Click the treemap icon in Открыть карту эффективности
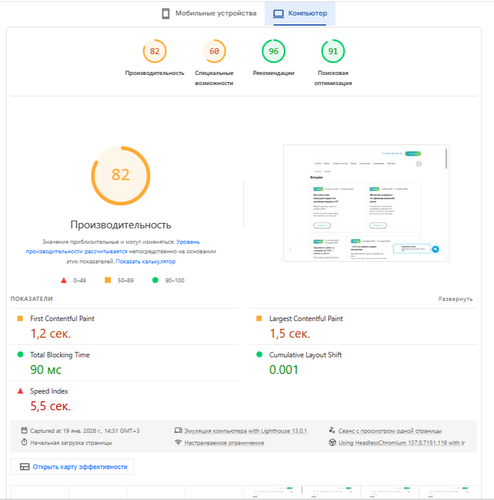494x500 pixels. [25, 467]
